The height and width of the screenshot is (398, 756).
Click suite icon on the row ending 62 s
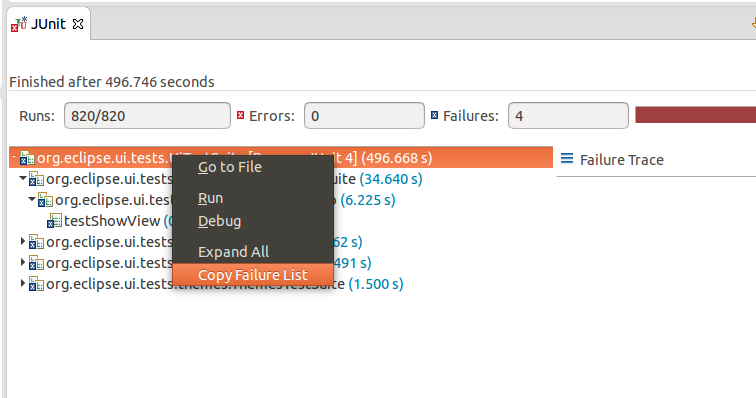[36, 242]
